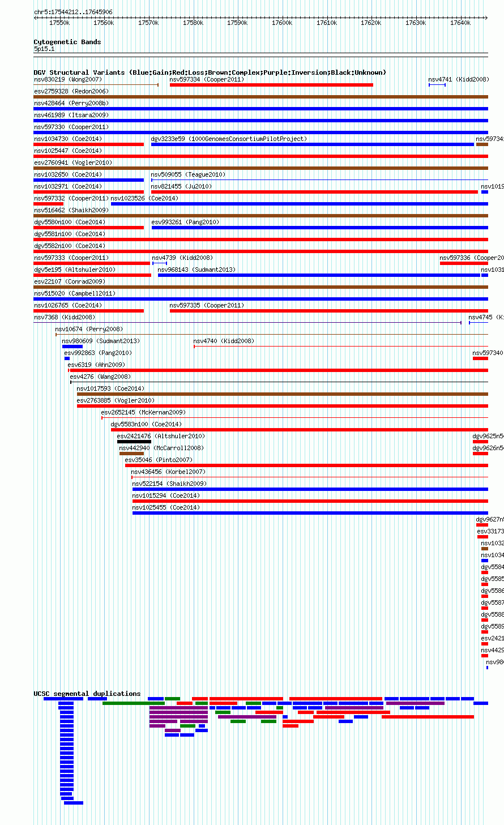Click nsv436456 (Korbel2007) label

click(168, 472)
